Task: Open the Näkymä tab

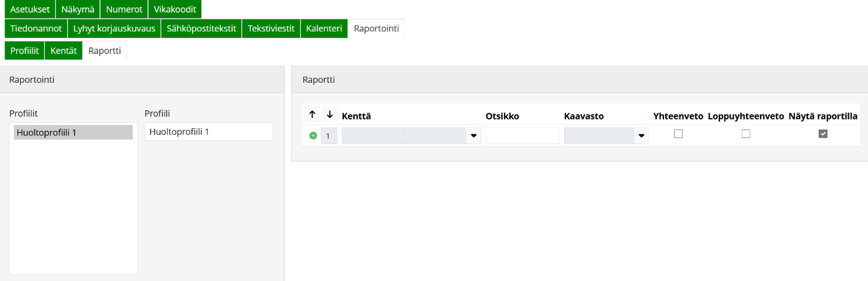Action: pos(77,9)
